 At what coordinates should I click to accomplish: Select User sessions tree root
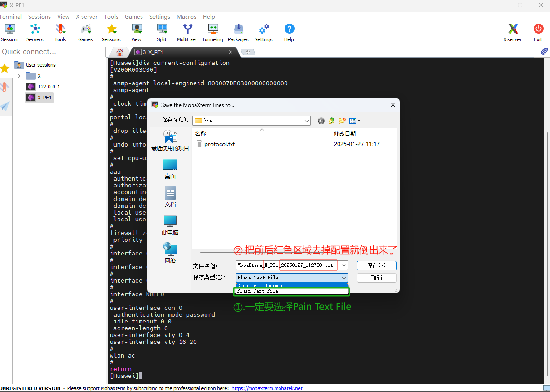coord(35,65)
